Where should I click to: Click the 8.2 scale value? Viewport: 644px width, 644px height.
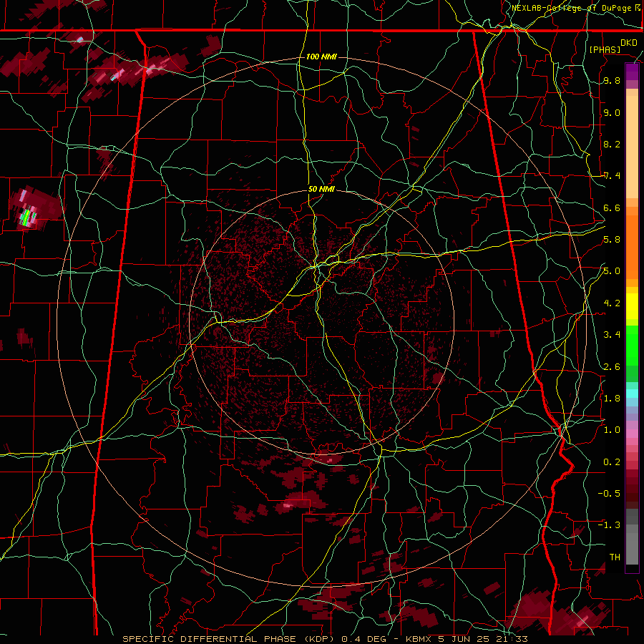click(x=612, y=145)
